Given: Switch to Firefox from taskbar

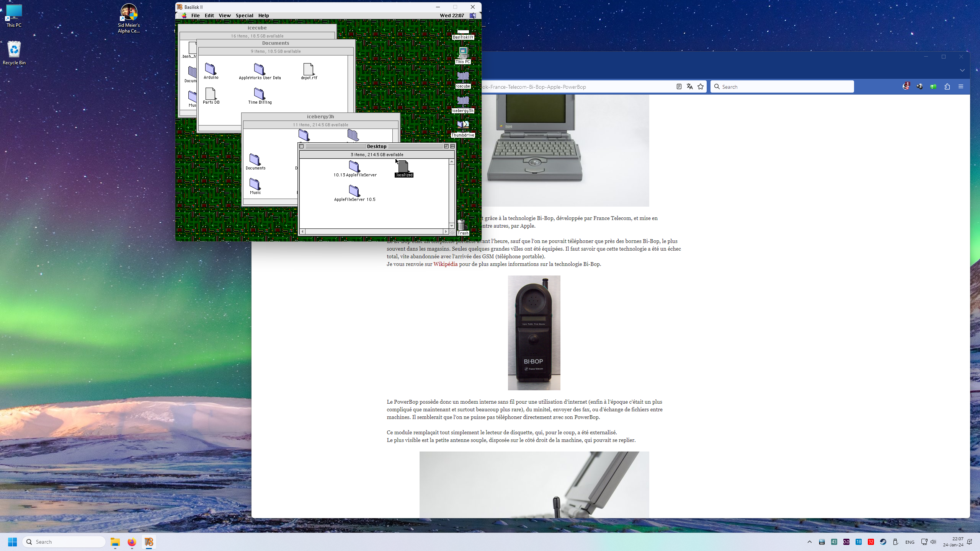Looking at the screenshot, I should click(132, 542).
